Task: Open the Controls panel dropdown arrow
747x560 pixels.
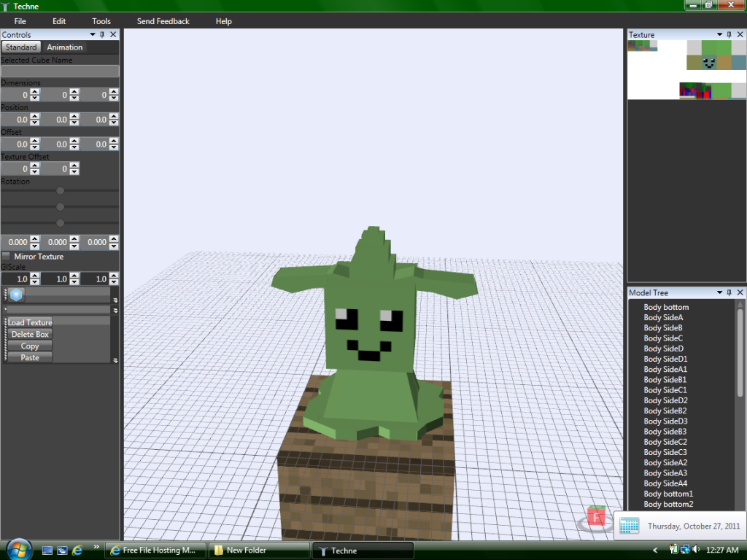Action: click(x=93, y=34)
